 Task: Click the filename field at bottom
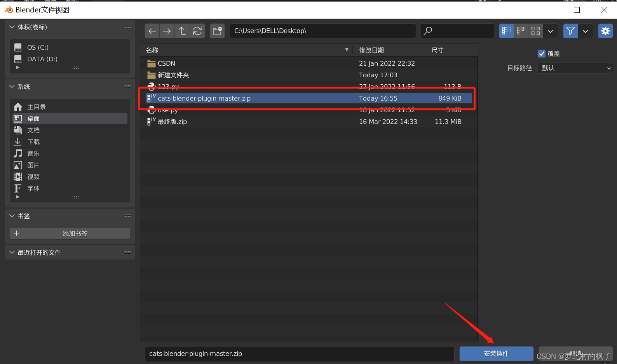[300, 354]
